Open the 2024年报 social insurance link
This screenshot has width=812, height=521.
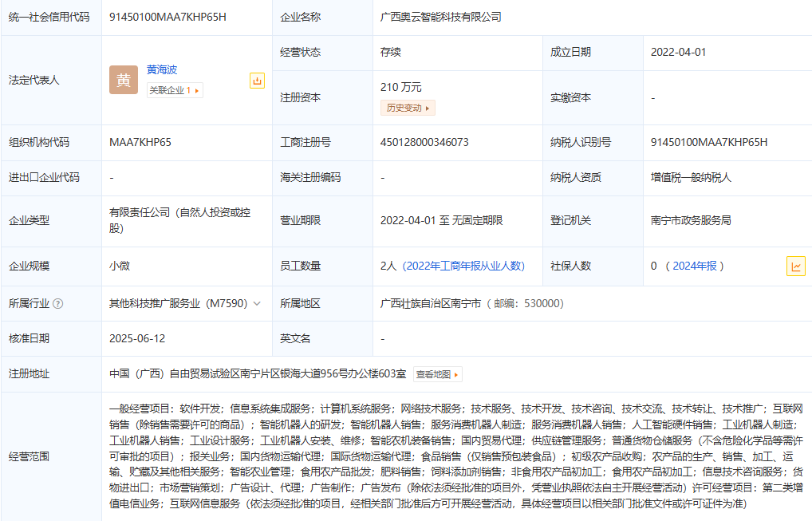[694, 266]
